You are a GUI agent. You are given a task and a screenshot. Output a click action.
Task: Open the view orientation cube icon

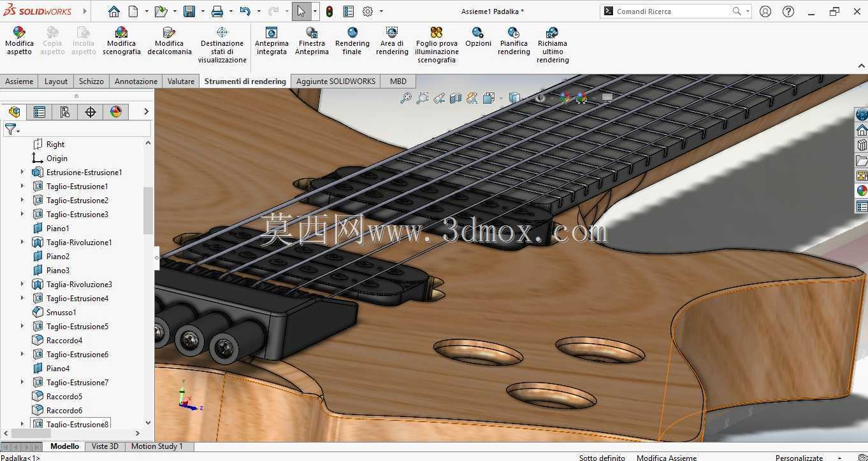point(489,98)
